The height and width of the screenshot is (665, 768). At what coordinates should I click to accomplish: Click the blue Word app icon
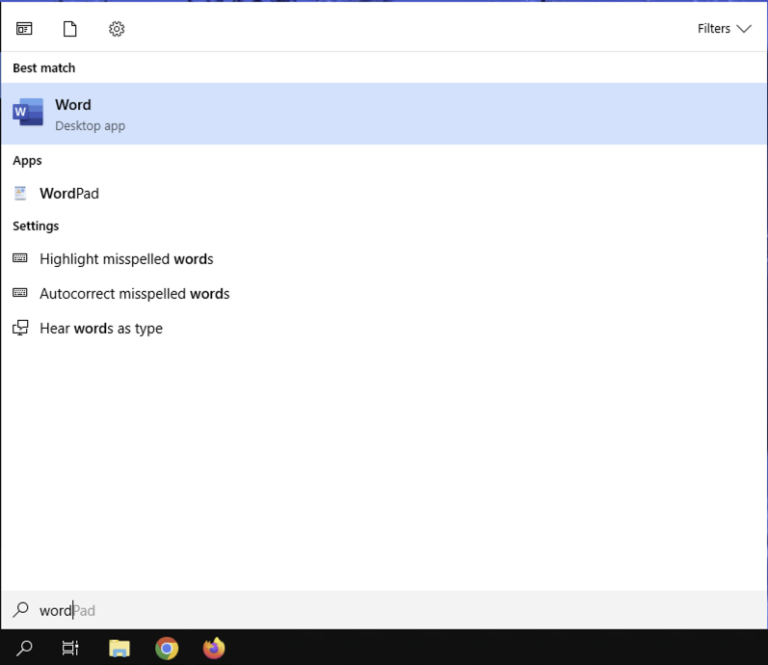[x=27, y=112]
